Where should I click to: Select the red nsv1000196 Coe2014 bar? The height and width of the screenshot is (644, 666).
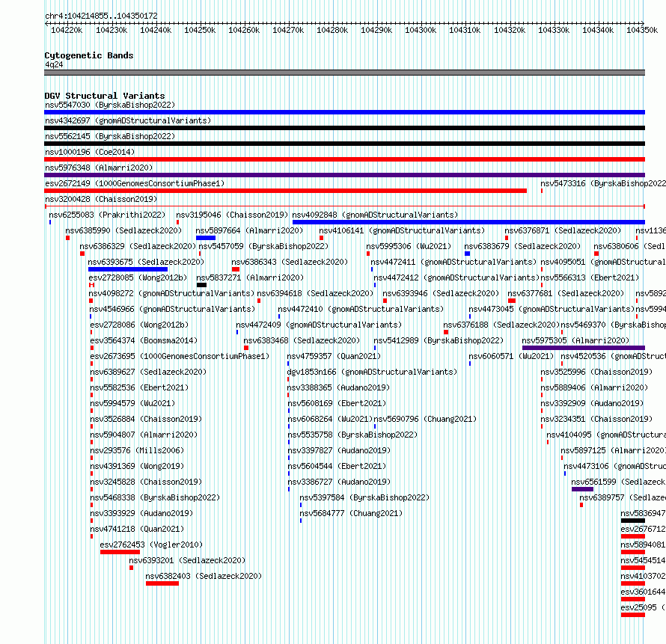click(x=344, y=159)
